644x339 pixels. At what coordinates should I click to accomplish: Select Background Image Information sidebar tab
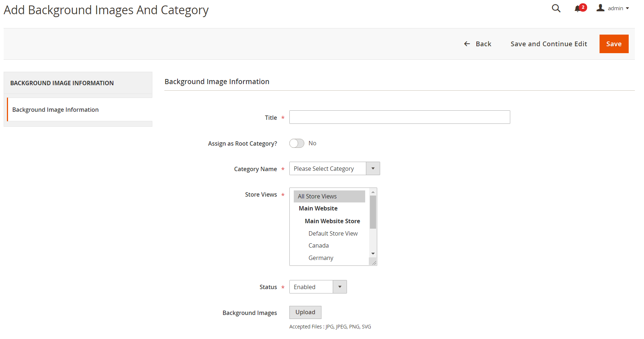tap(55, 110)
